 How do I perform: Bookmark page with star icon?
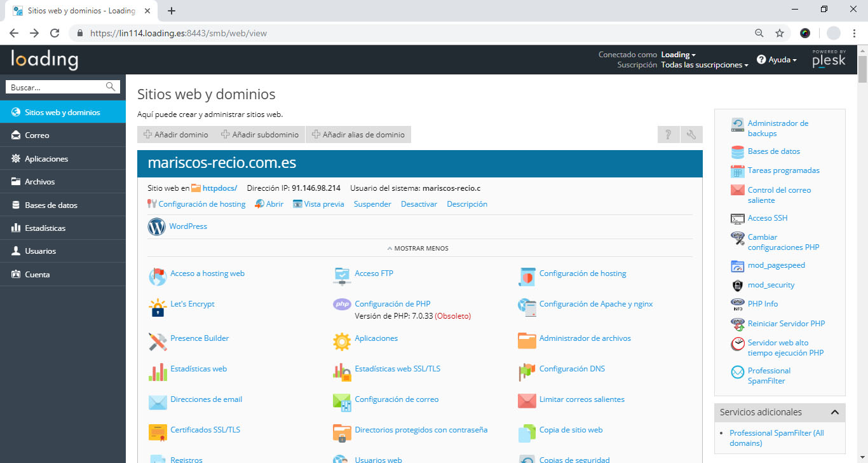click(x=780, y=33)
